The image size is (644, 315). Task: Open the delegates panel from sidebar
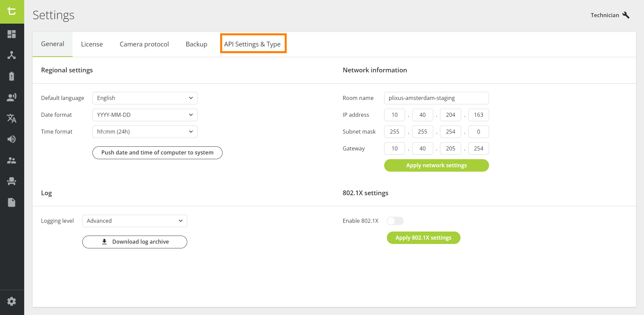tap(12, 161)
